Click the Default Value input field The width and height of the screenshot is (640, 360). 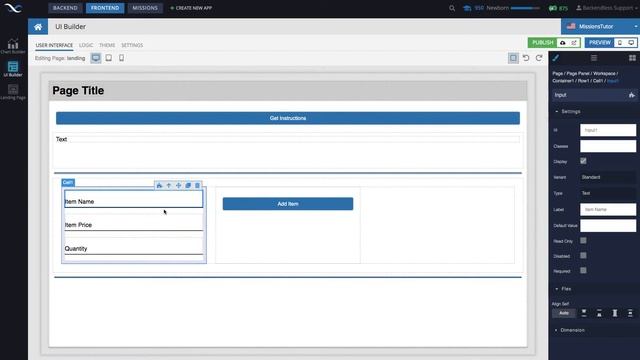(608, 225)
